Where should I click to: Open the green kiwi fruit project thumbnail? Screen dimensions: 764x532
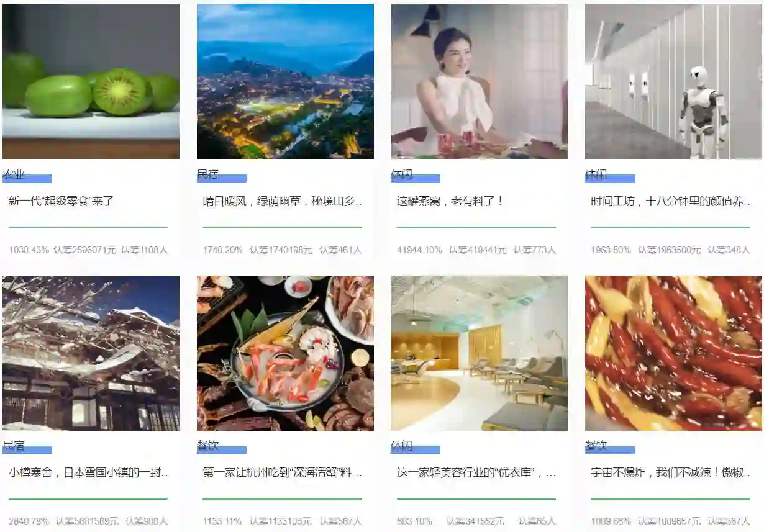91,81
